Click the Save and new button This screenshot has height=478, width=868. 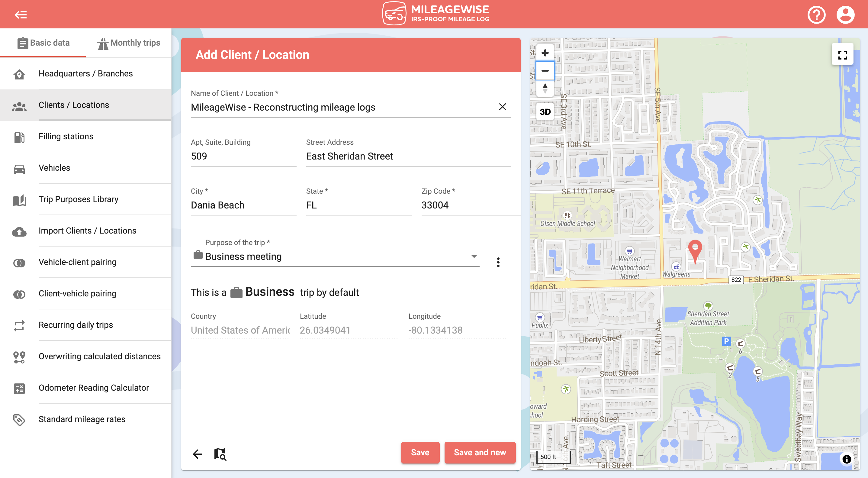click(x=480, y=452)
